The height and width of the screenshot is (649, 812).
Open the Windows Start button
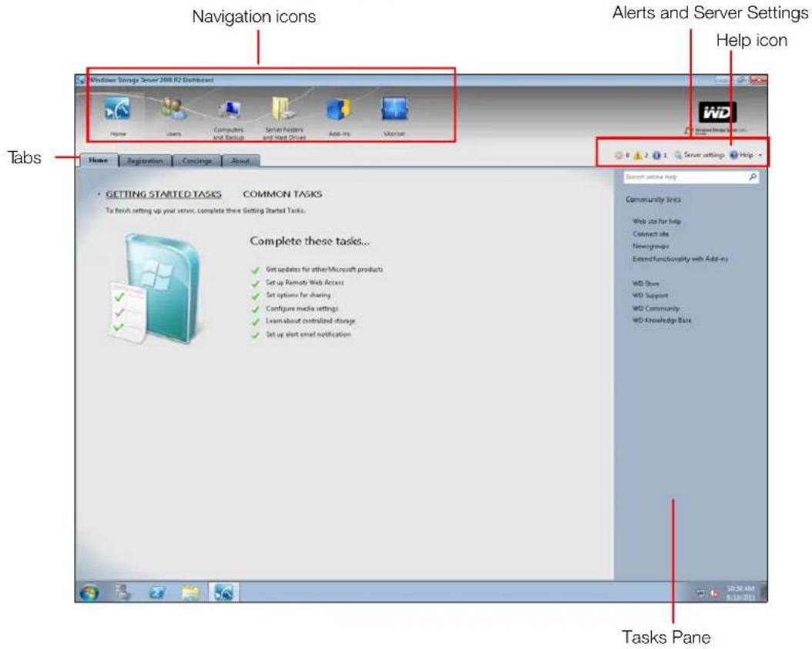pos(89,593)
